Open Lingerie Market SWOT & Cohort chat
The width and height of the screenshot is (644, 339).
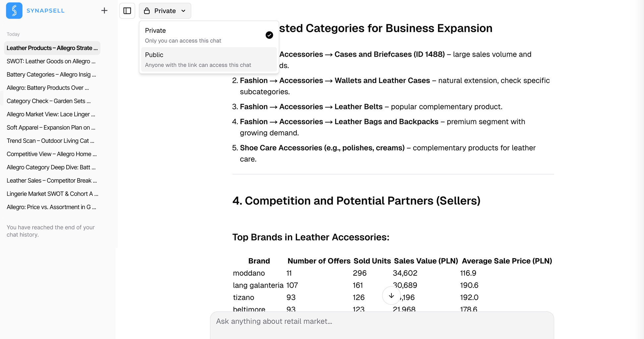point(52,194)
